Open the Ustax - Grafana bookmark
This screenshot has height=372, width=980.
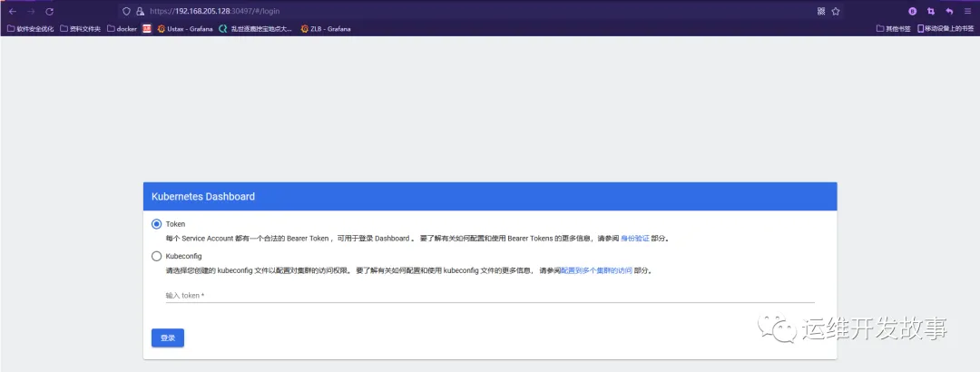point(185,29)
